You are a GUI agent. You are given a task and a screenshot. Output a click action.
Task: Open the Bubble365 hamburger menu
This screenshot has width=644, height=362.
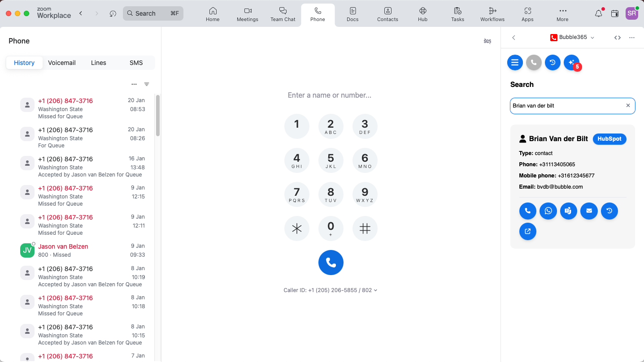[x=515, y=62]
